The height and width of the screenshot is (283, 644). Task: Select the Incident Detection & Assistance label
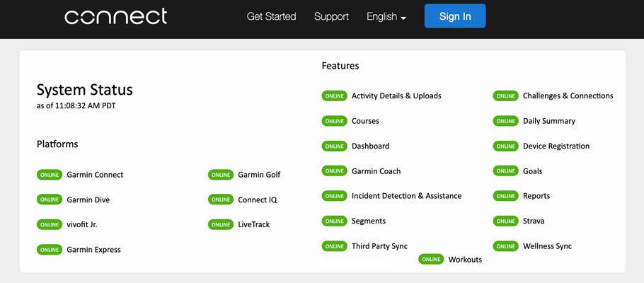click(406, 196)
